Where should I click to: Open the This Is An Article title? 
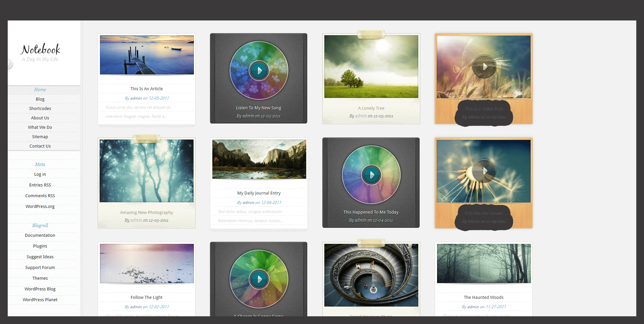click(x=147, y=89)
